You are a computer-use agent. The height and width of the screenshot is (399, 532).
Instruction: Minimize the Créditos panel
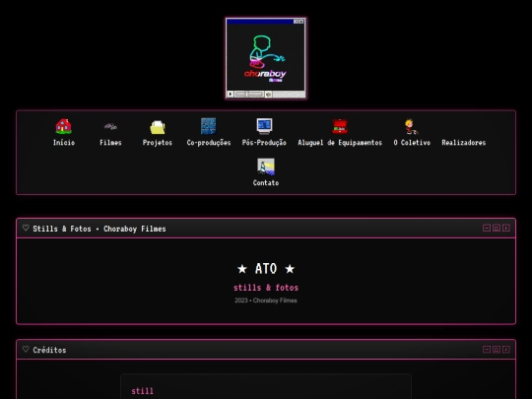click(487, 349)
